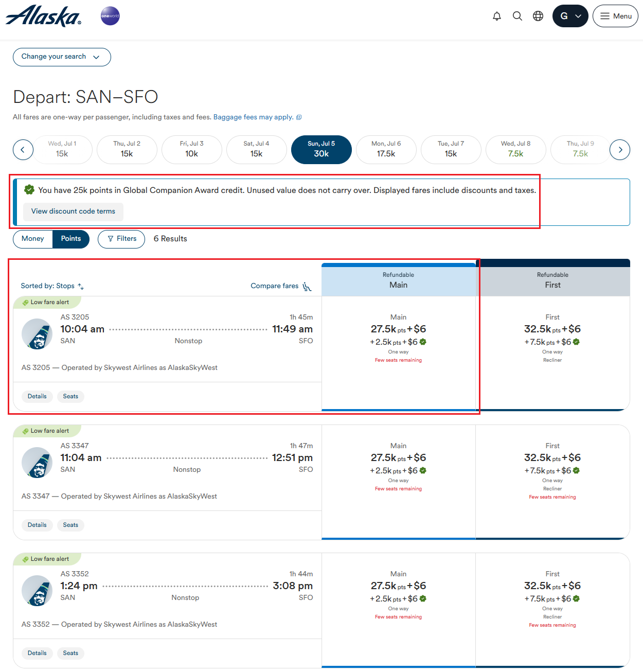View Seats for flight AS 3347
The height and width of the screenshot is (672, 643).
click(70, 525)
